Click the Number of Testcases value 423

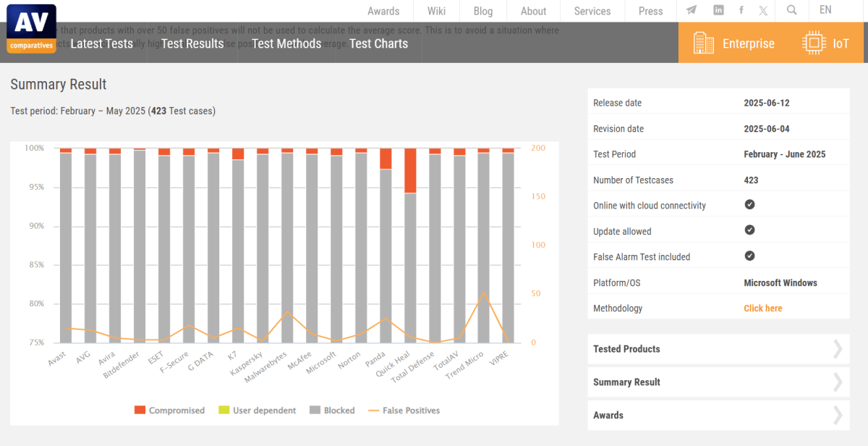[751, 180]
